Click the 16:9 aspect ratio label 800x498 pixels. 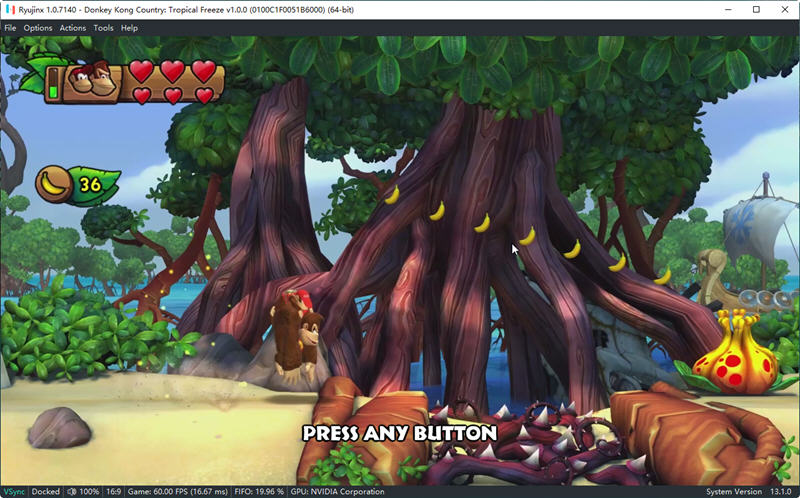tap(113, 492)
